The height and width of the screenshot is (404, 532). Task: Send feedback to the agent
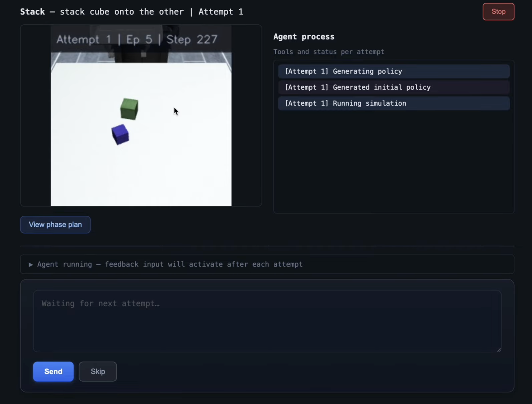pos(53,371)
